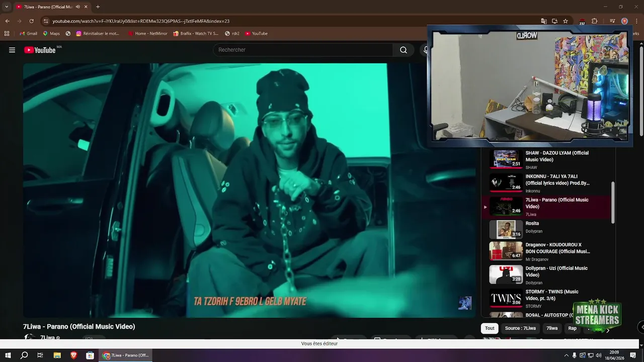Open the Maps bookmark
This screenshot has width=644, height=362.
(x=51, y=34)
